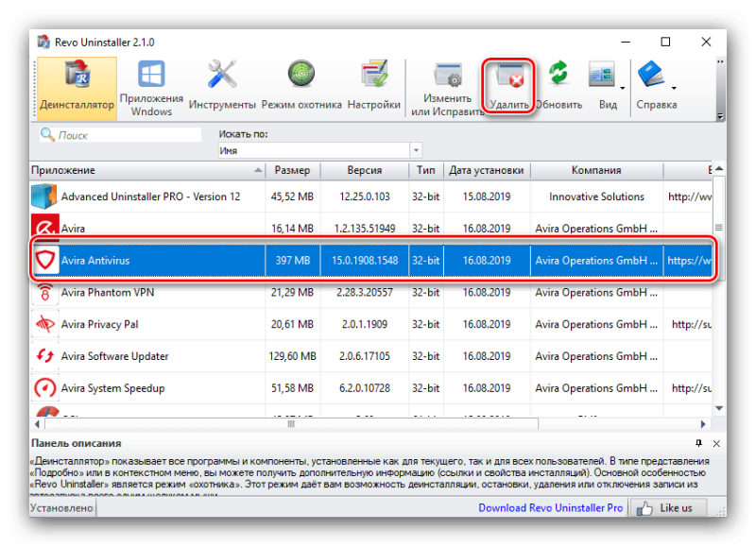Image resolution: width=756 pixels, height=547 pixels.
Task: Sort by Компания column header
Action: pos(596,170)
